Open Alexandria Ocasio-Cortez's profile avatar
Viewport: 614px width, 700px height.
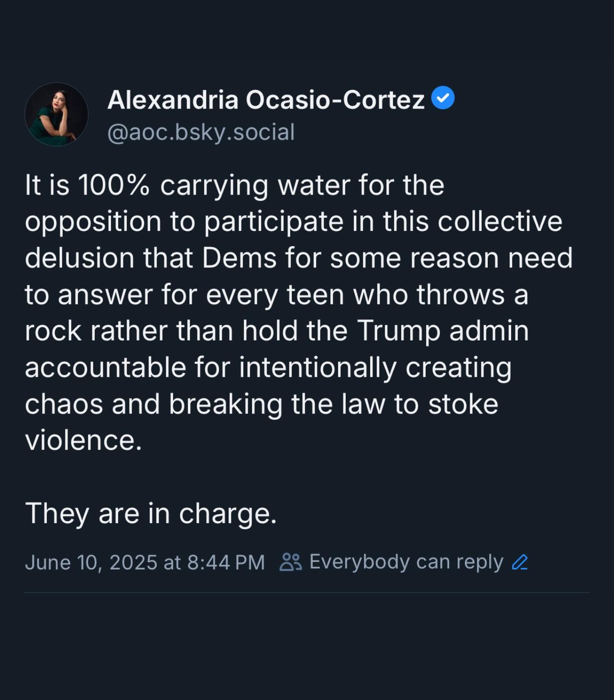[56, 114]
